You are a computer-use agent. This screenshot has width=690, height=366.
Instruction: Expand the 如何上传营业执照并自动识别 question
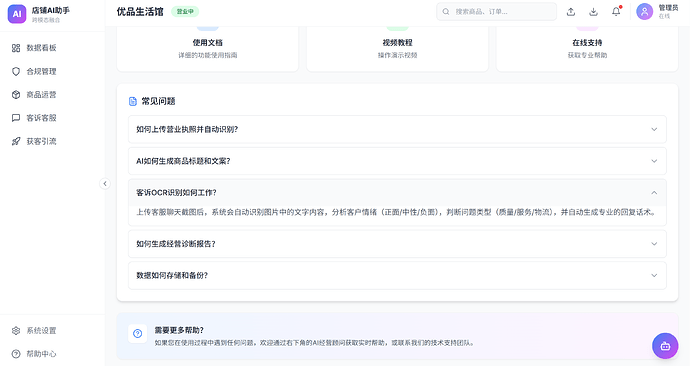(397, 129)
